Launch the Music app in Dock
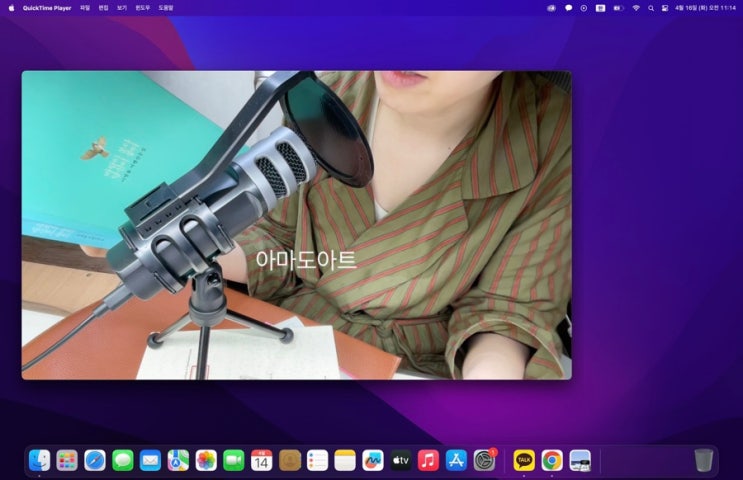Image resolution: width=743 pixels, height=480 pixels. click(x=428, y=460)
